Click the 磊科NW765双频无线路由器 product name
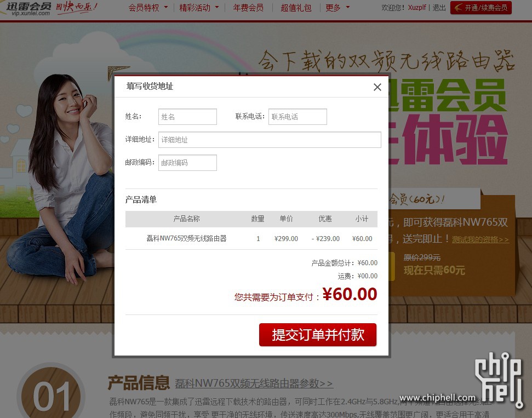 tap(187, 238)
